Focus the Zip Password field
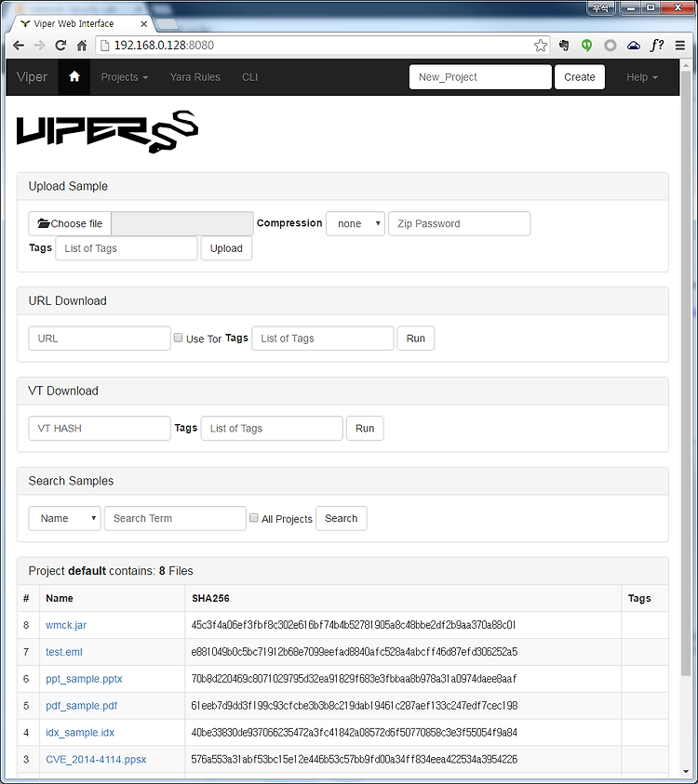Screen dimensions: 698x784 point(460,223)
